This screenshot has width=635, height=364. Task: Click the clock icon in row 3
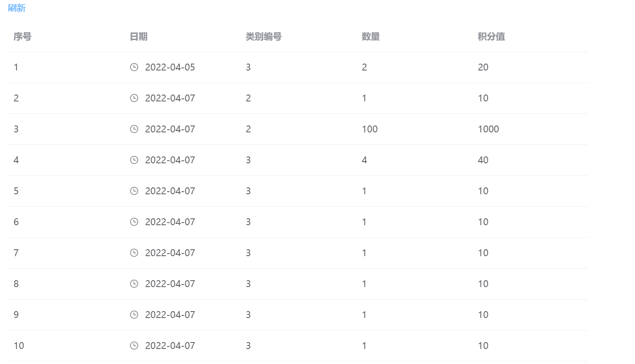tap(134, 129)
